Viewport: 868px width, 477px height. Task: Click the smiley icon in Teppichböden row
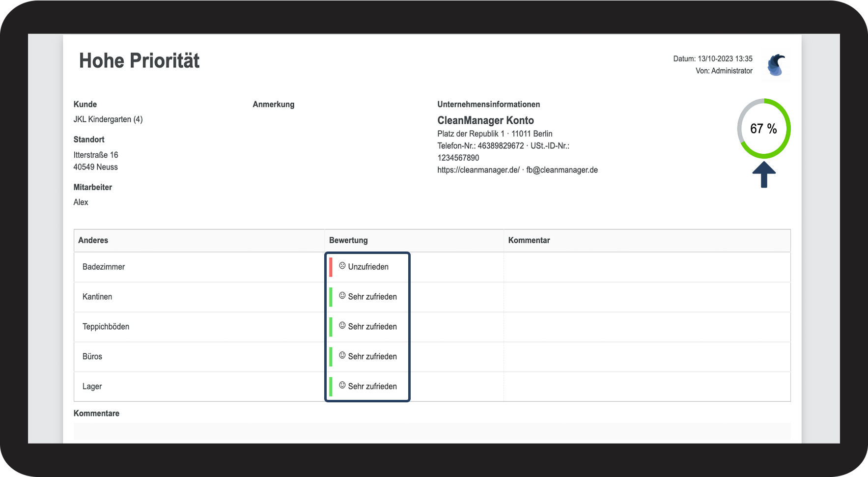342,326
